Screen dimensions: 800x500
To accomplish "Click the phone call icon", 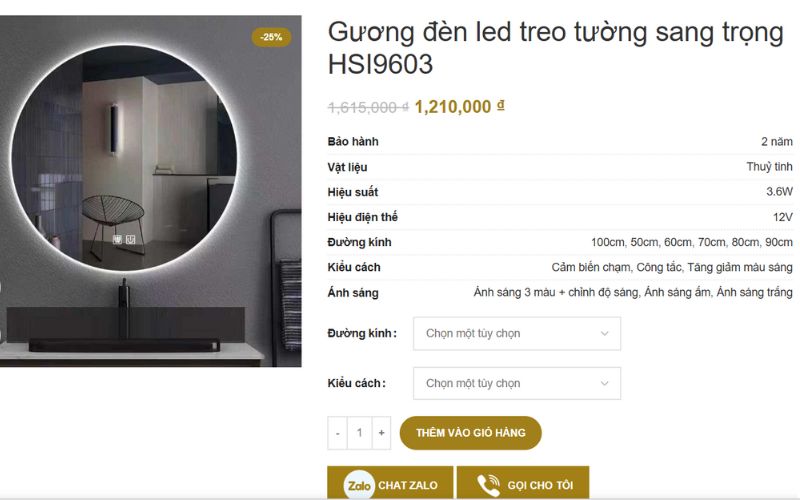I will pyautogui.click(x=488, y=485).
